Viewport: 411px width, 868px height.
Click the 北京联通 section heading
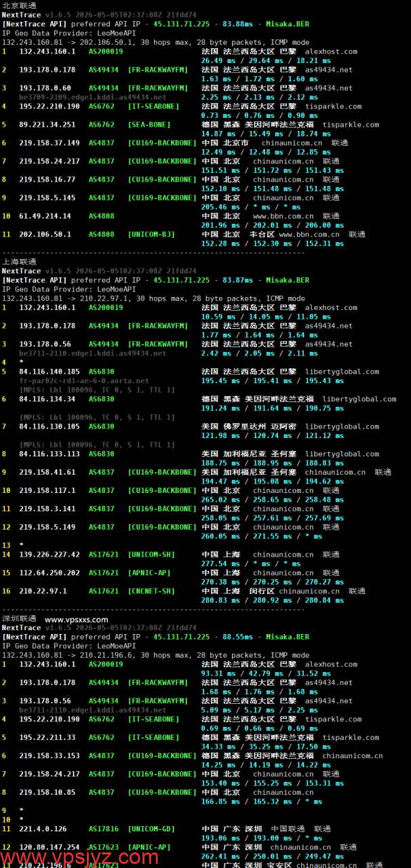tap(19, 5)
